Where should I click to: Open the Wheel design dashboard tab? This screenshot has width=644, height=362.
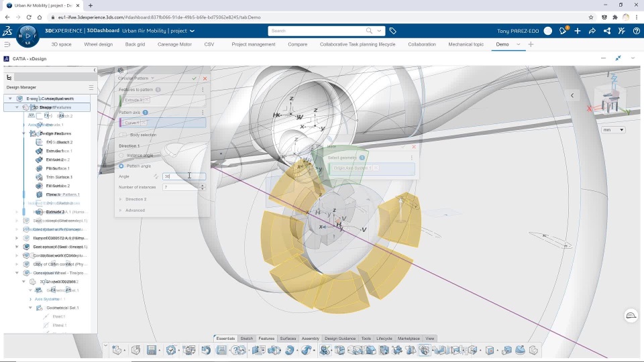point(98,44)
